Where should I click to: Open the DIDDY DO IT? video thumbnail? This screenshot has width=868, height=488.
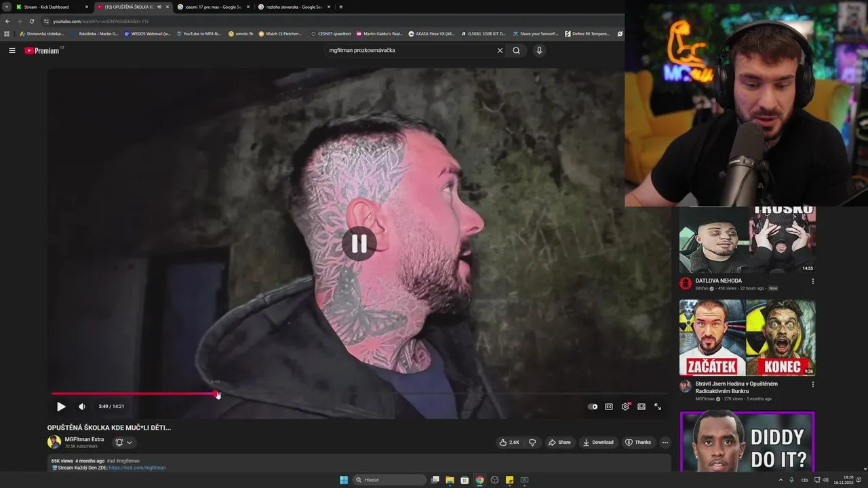pyautogui.click(x=747, y=442)
